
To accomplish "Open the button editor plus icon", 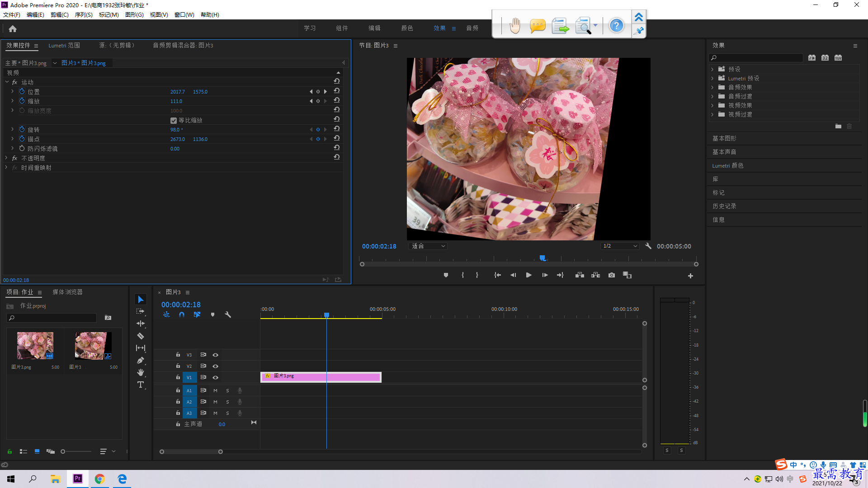I will [690, 276].
